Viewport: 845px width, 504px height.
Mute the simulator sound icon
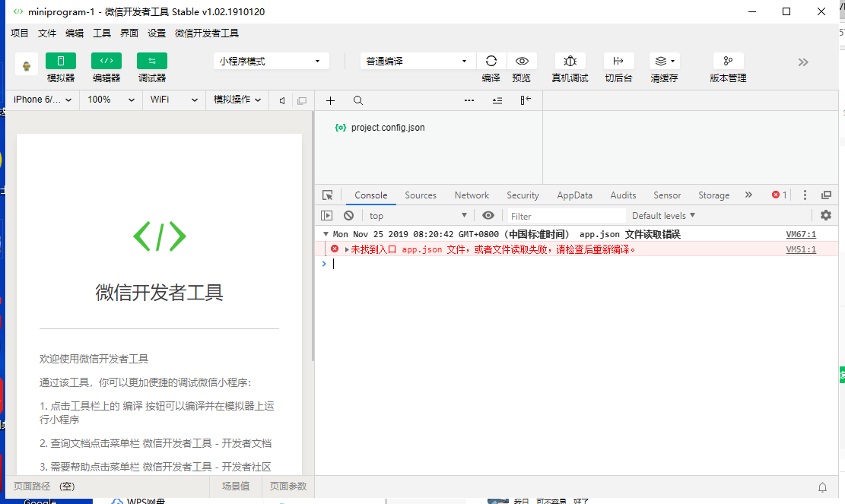pyautogui.click(x=282, y=100)
